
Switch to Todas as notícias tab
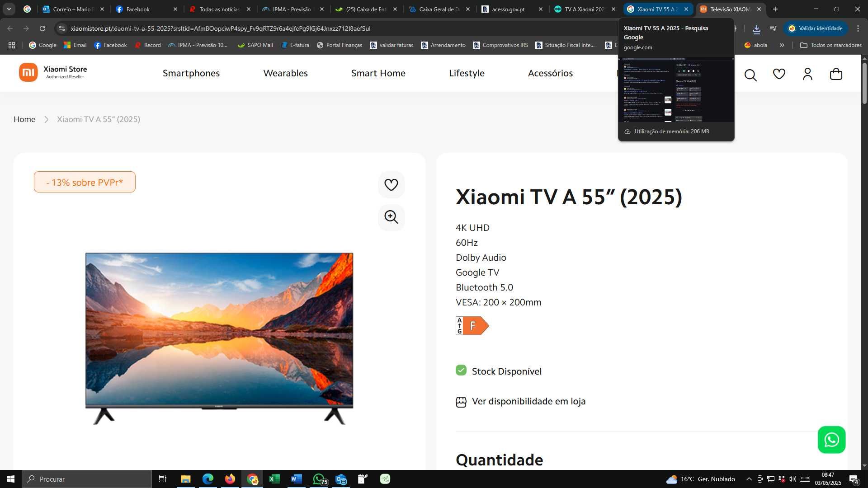219,9
